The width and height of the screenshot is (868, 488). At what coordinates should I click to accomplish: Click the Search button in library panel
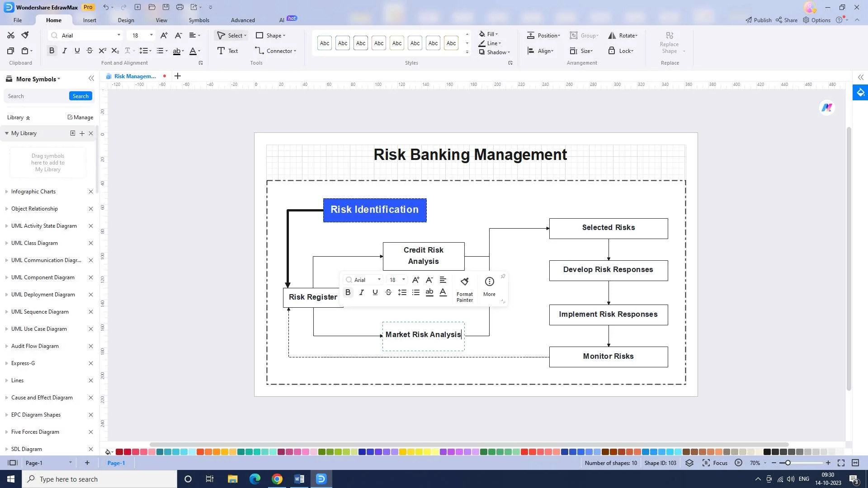(x=80, y=96)
